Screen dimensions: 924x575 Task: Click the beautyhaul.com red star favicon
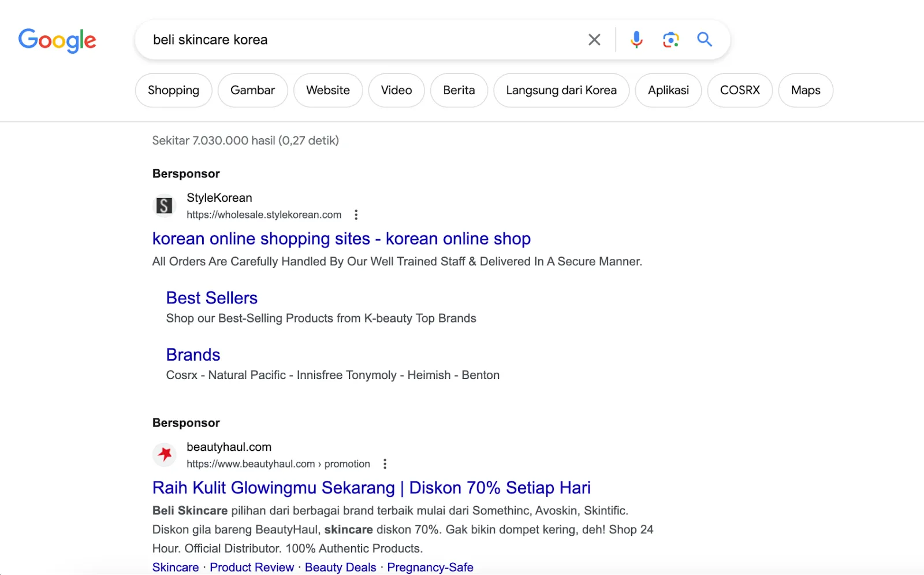point(165,455)
